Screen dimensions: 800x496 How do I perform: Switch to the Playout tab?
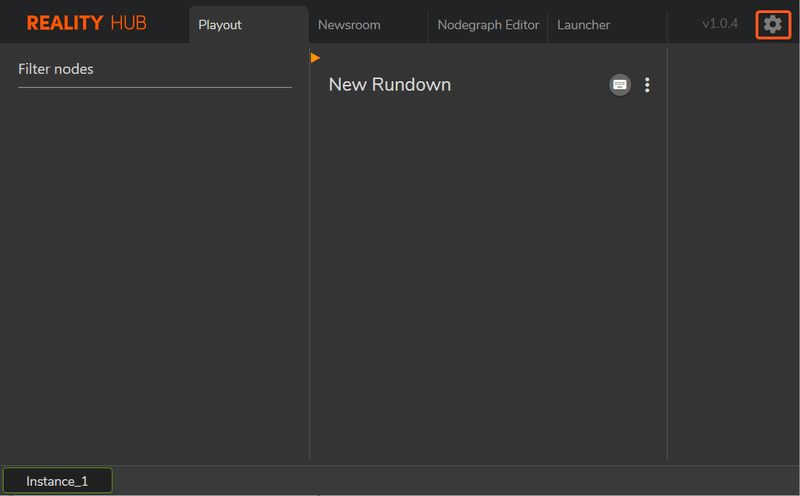click(x=248, y=24)
